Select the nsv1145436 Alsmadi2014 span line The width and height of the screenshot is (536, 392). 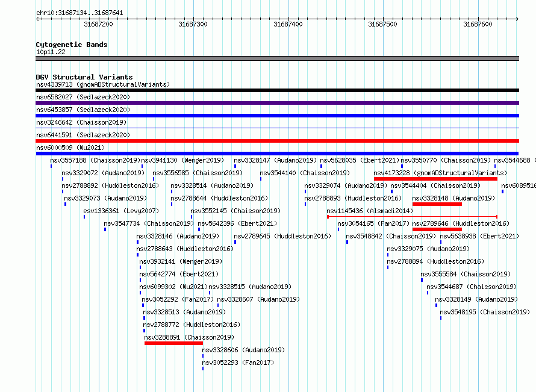tap(413, 217)
